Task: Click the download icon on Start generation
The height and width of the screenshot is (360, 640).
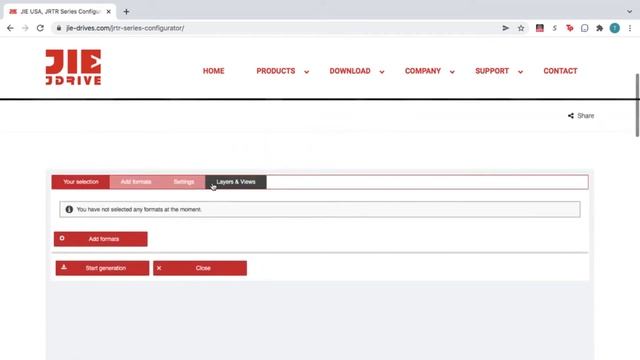Action: click(x=64, y=267)
